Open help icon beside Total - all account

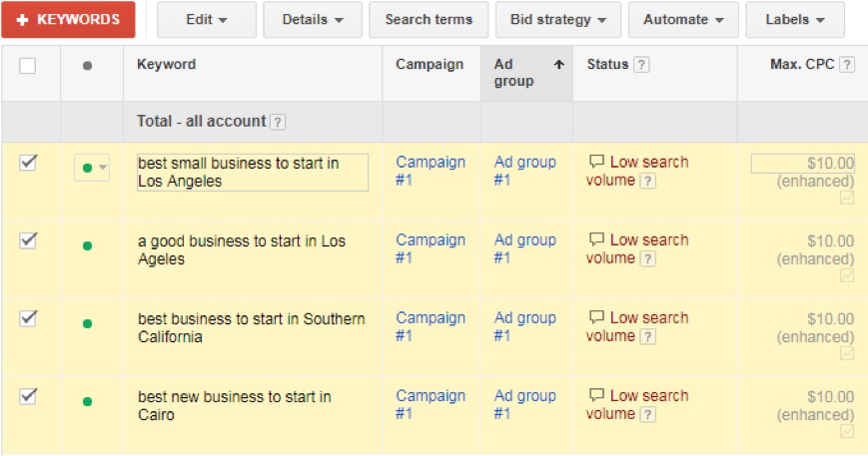tap(278, 122)
